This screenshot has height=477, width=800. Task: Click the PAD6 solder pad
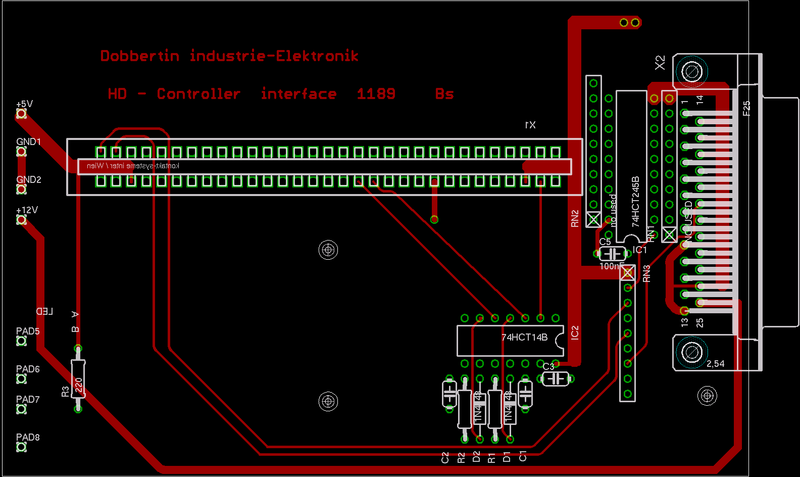tap(20, 380)
